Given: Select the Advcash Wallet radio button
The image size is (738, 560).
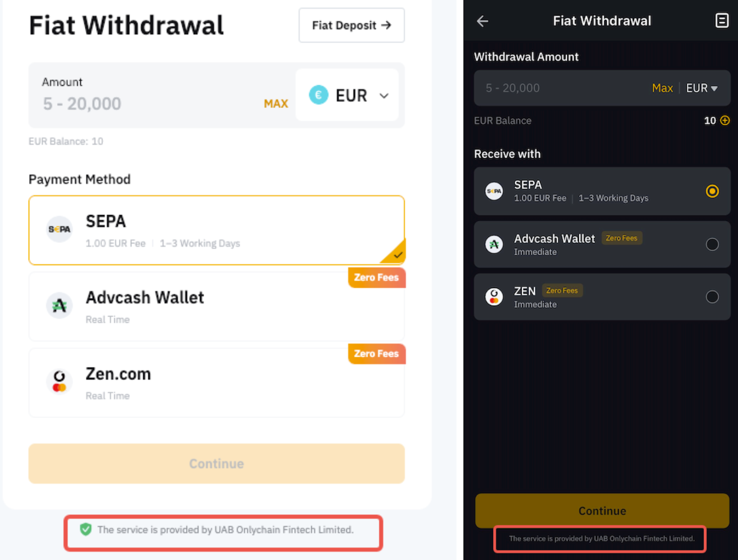Looking at the screenshot, I should coord(712,244).
